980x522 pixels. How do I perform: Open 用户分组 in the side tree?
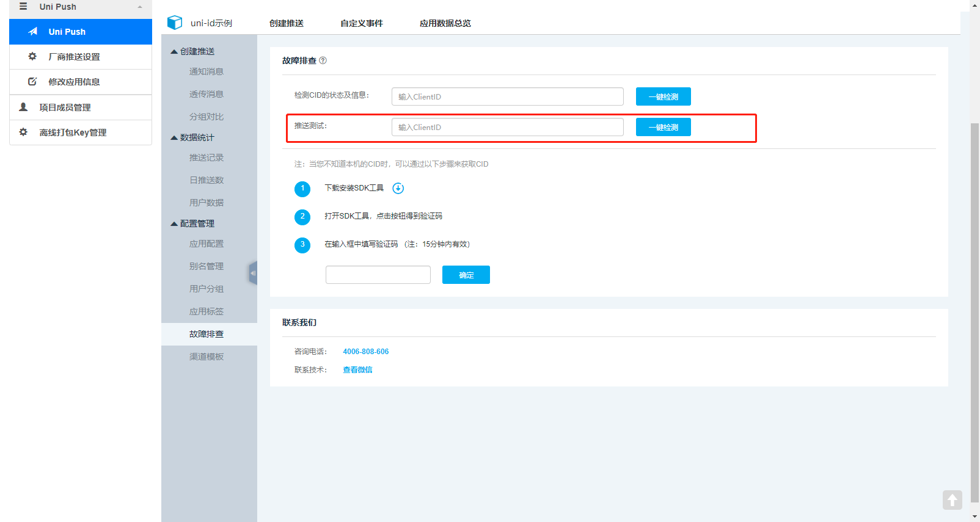(x=207, y=289)
